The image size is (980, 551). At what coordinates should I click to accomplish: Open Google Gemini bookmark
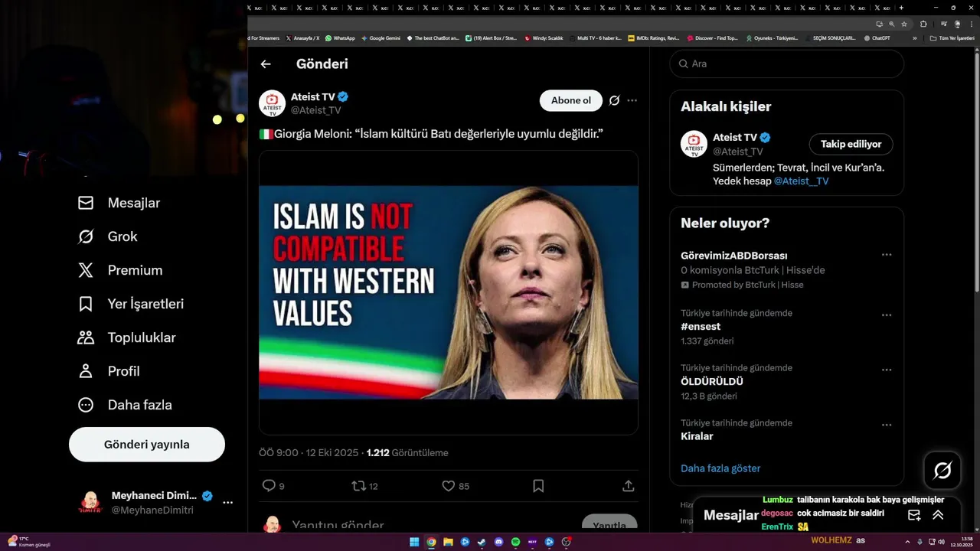[381, 37]
